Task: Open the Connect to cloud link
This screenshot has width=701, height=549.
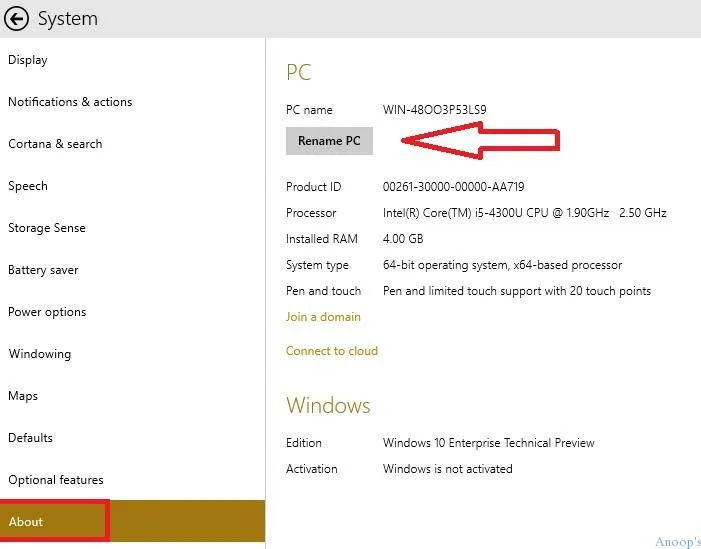Action: click(x=332, y=351)
